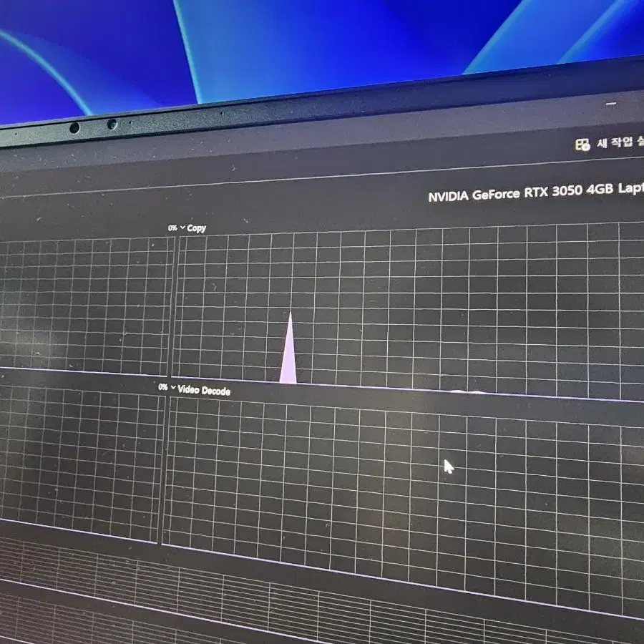Minimize the Task Manager window

click(x=611, y=104)
